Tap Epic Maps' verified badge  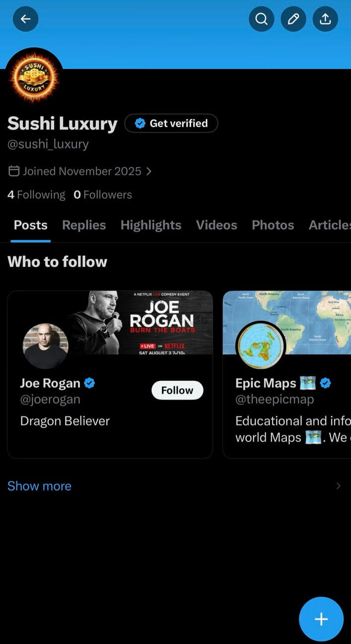coord(325,383)
